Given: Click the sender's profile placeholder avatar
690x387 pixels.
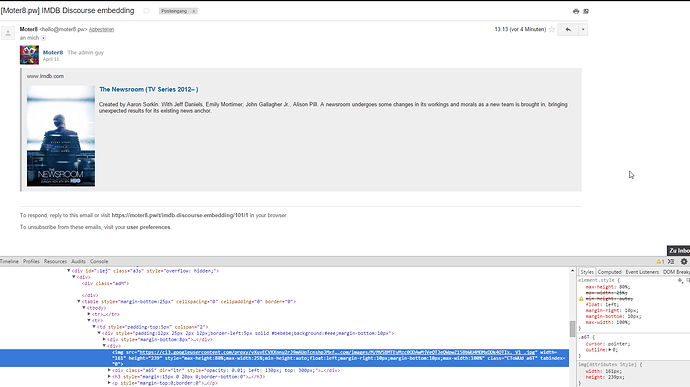Looking at the screenshot, I should (8, 33).
